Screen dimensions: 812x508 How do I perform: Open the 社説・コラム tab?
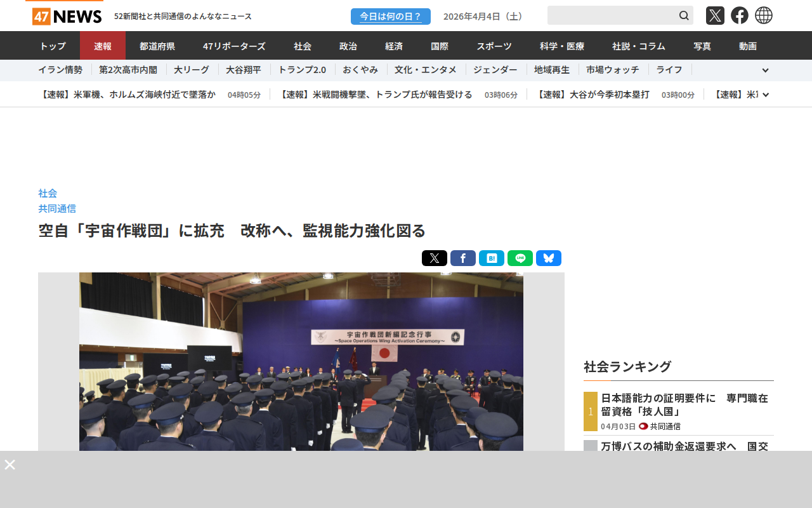point(639,46)
